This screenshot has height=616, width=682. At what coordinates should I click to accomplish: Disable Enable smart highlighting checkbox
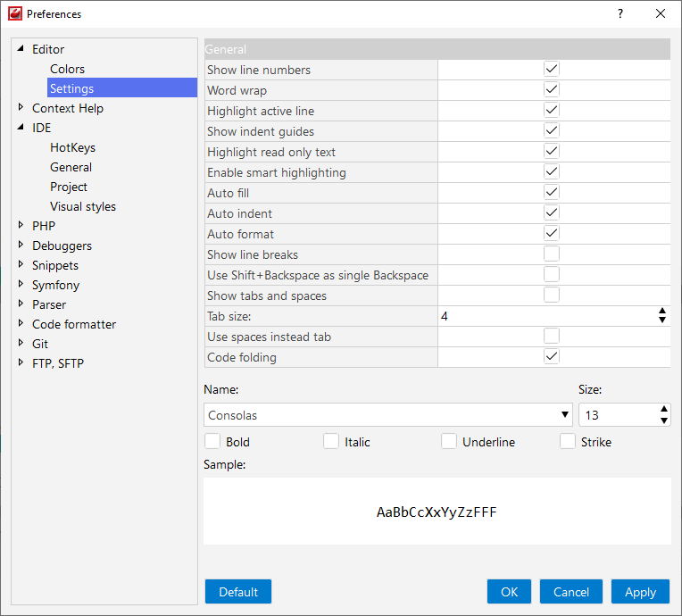(552, 171)
